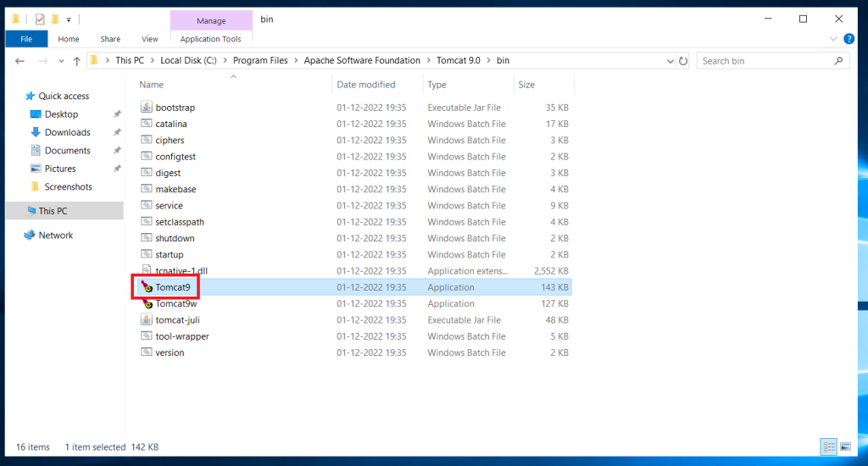Viewport: 868px width, 466px height.
Task: Open recent locations dropdown arrow
Action: (x=61, y=61)
